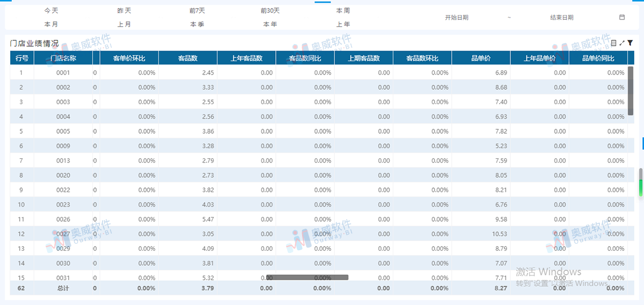Click the 总计 total row label
Viewport: 644px width, 305px height.
[63, 288]
